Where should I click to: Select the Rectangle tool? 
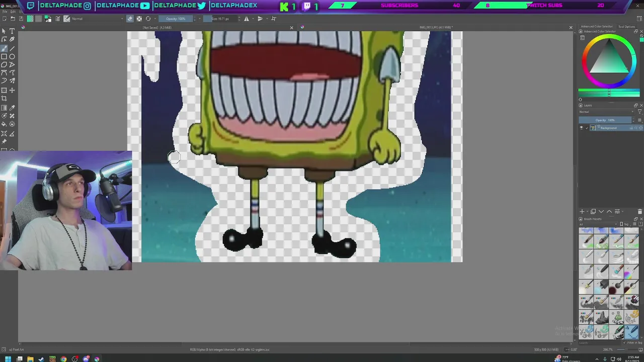[4, 56]
